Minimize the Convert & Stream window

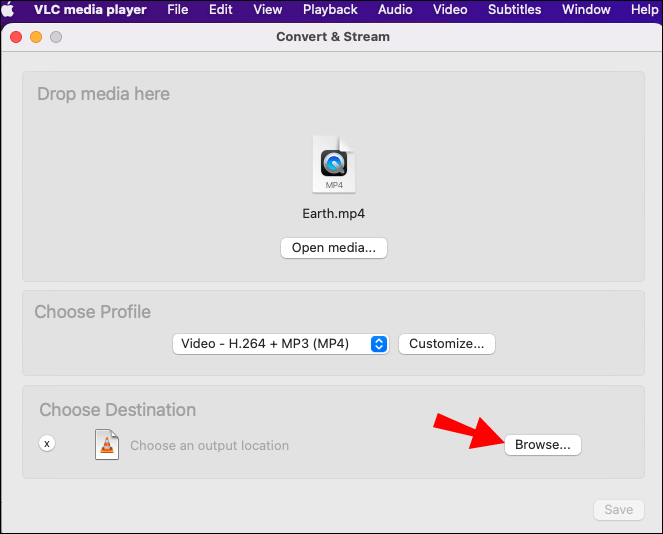click(36, 37)
